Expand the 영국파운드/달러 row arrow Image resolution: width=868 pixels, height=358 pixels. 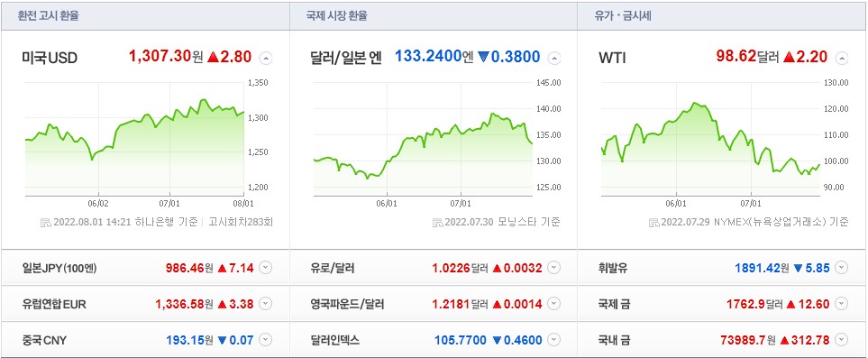[x=553, y=304]
